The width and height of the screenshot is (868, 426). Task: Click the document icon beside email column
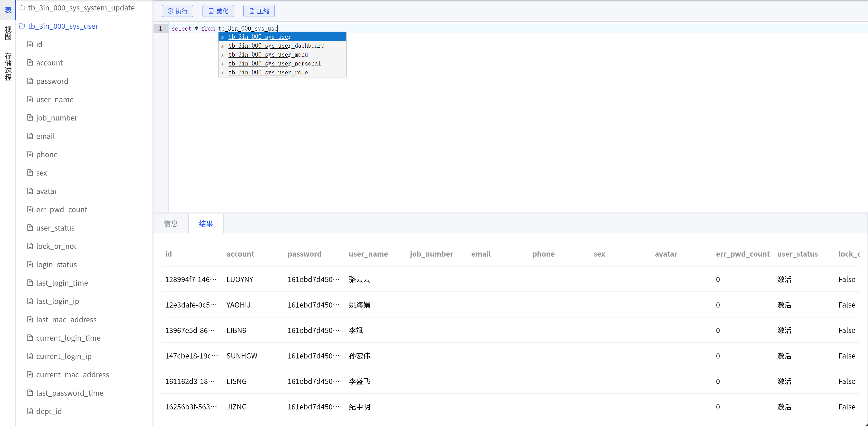click(30, 136)
